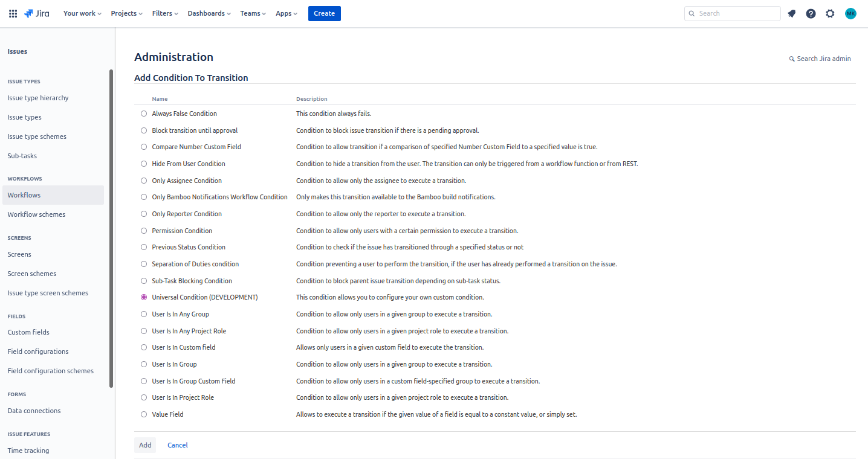
Task: Open Workflow schemes in sidebar
Action: coord(36,214)
